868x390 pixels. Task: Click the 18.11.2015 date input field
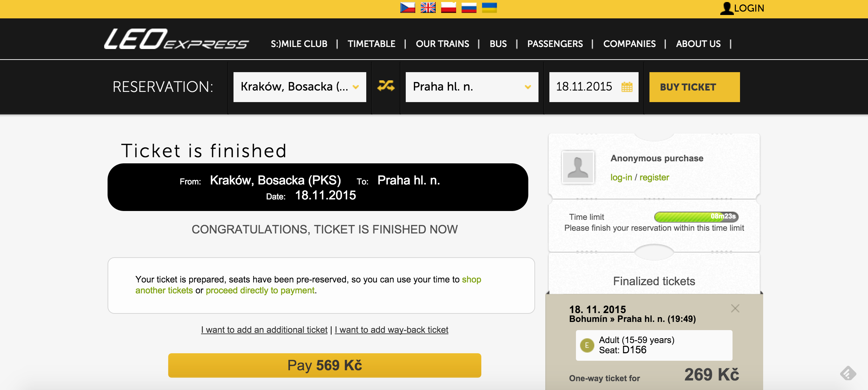pos(584,87)
